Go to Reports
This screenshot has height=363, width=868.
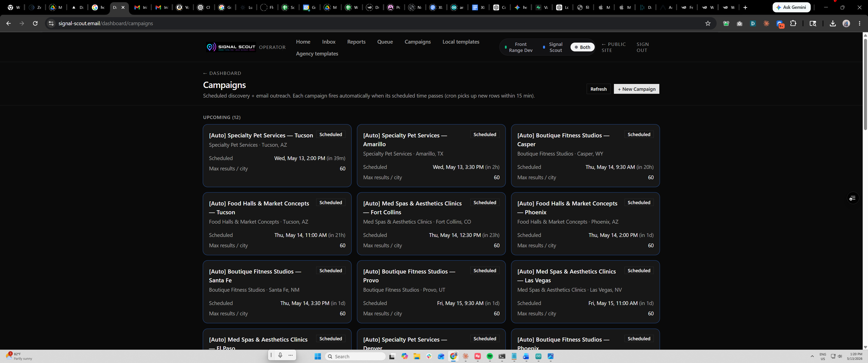tap(356, 42)
